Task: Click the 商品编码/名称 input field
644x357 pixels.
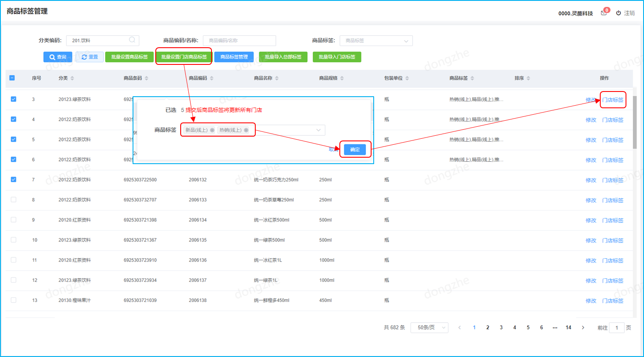Action: pyautogui.click(x=239, y=40)
